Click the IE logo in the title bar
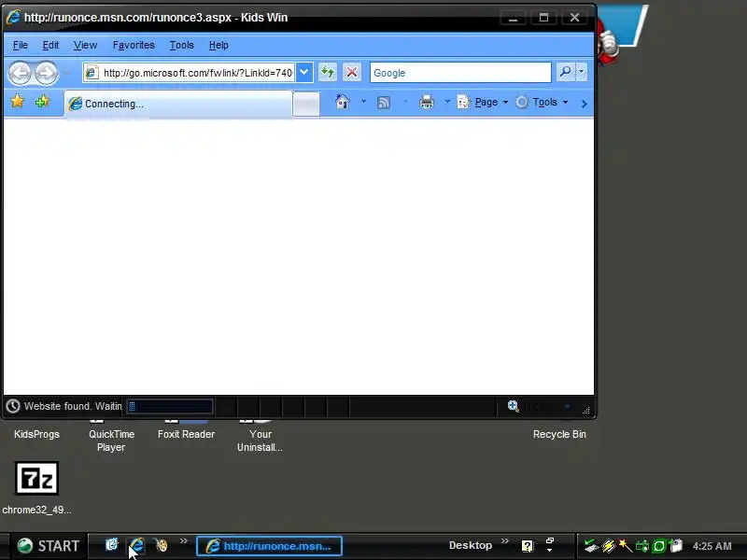Viewport: 747px width, 560px height. pos(13,18)
